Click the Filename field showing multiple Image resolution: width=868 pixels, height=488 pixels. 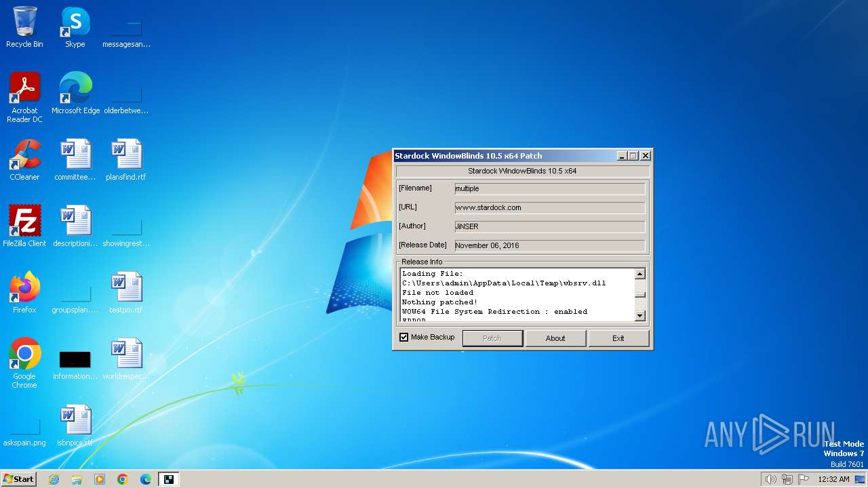click(550, 188)
